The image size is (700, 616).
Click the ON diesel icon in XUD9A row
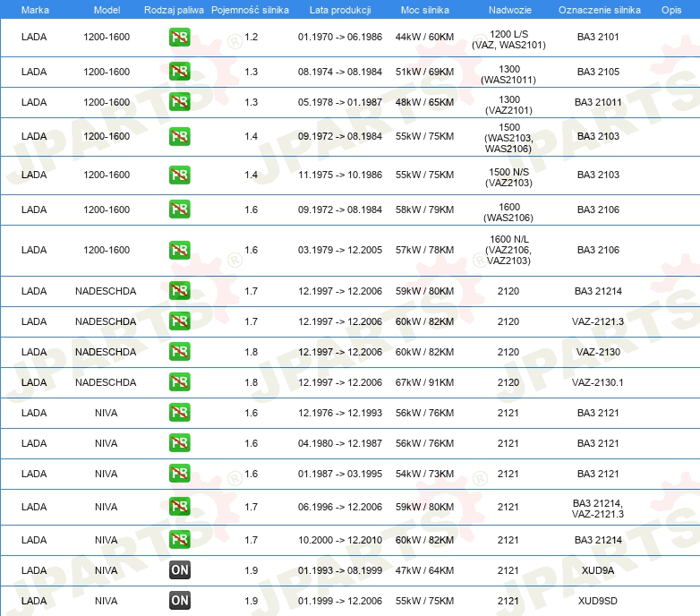[180, 570]
